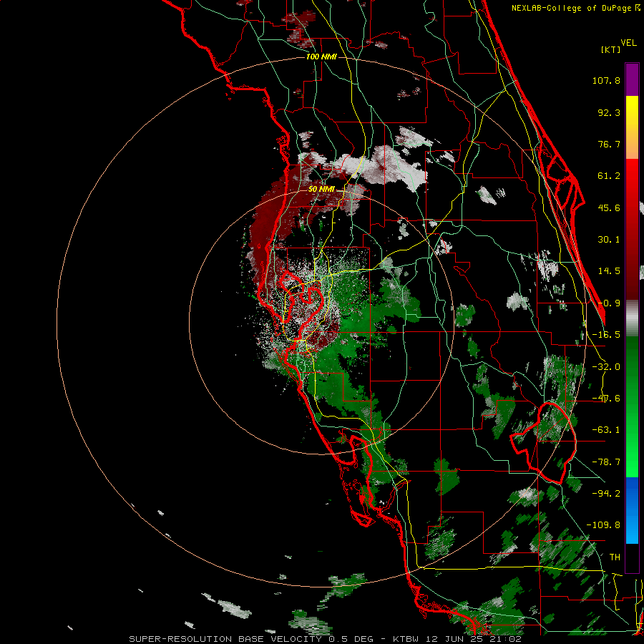Viewport: 644px width, 644px height.
Task: Select the 92.3 velocity scale value
Action: click(x=609, y=112)
